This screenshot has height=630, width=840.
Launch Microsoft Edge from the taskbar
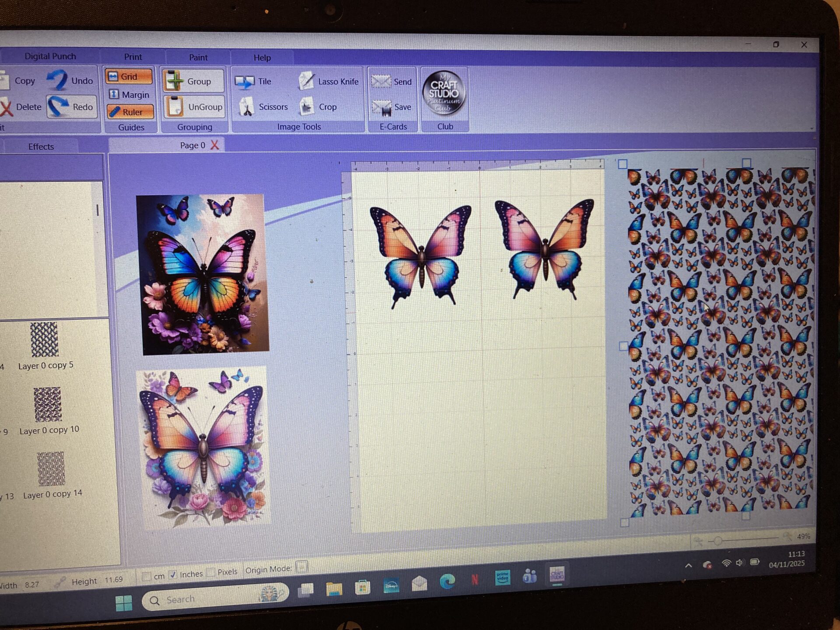447,581
